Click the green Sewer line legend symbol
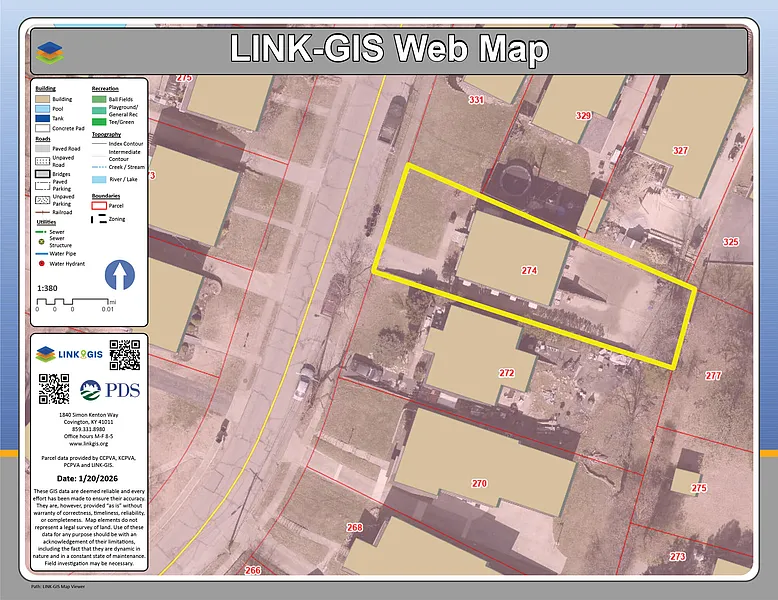 (41, 232)
